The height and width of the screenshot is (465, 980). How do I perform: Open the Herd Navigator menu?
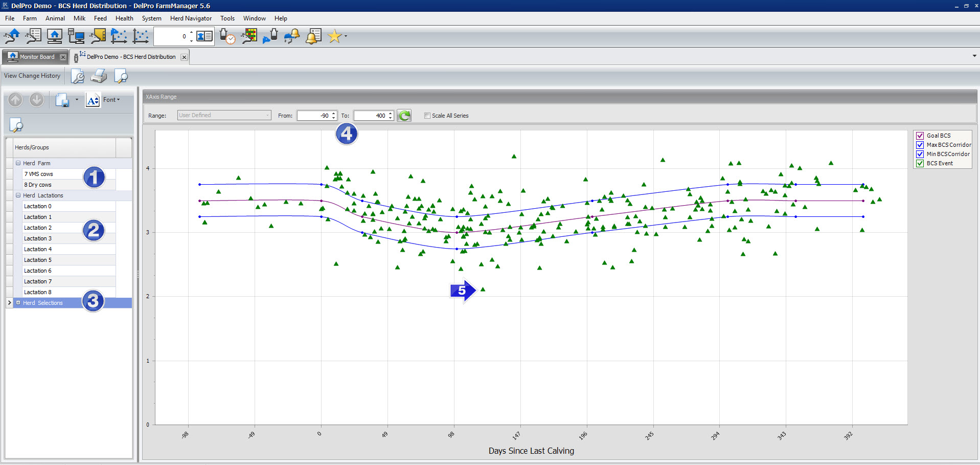[191, 18]
